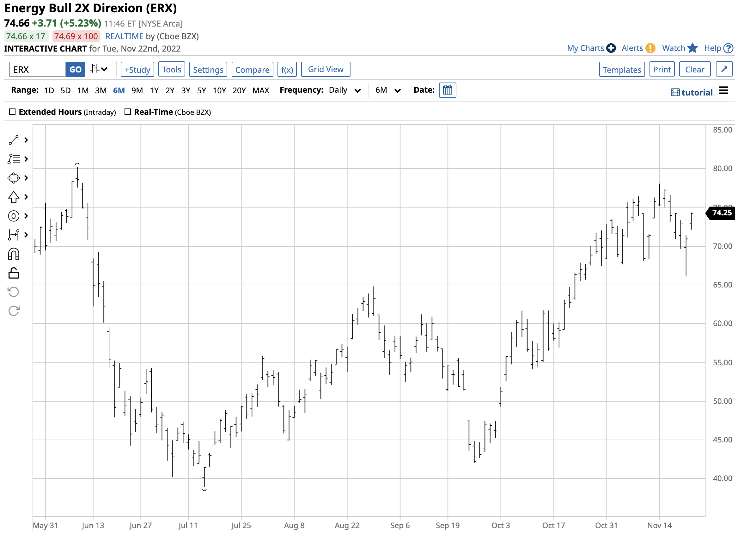
Task: Click the 74.25 price marker
Action: (x=721, y=213)
